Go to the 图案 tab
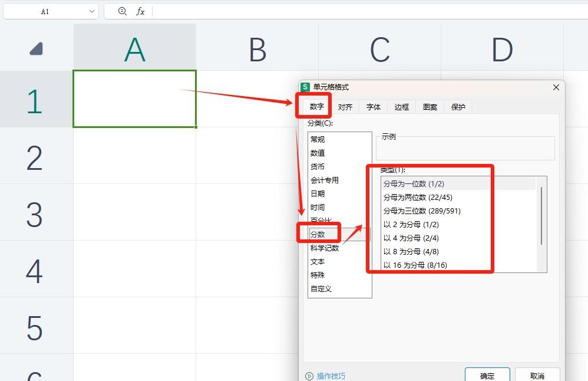This screenshot has width=588, height=381. tap(430, 107)
